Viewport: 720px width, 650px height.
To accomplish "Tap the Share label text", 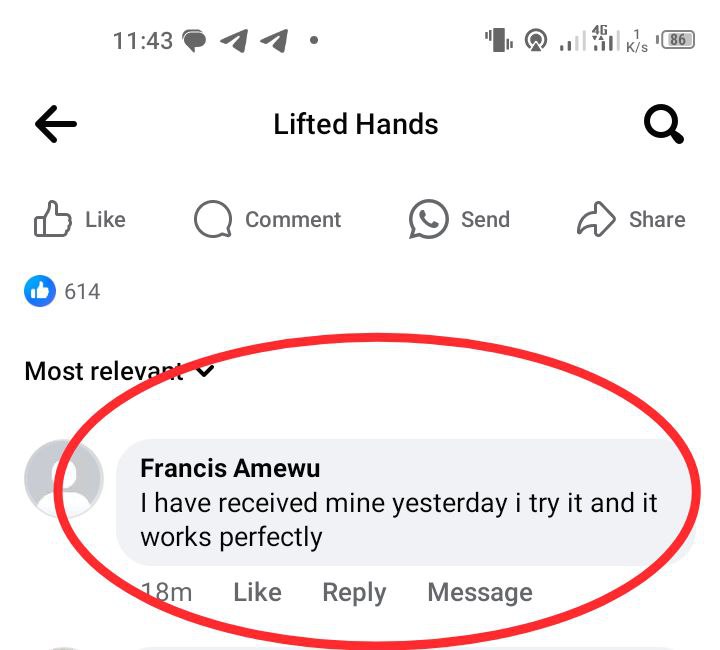I will pos(657,220).
